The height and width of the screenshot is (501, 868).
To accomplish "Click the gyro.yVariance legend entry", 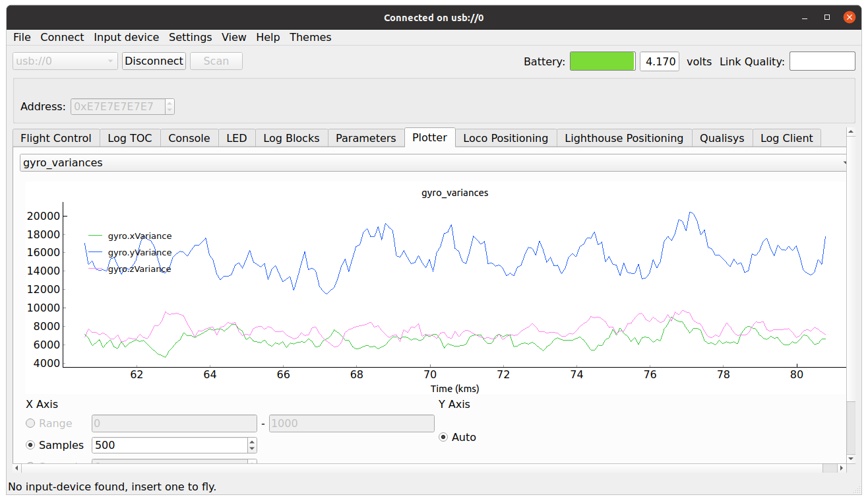I will [x=139, y=253].
